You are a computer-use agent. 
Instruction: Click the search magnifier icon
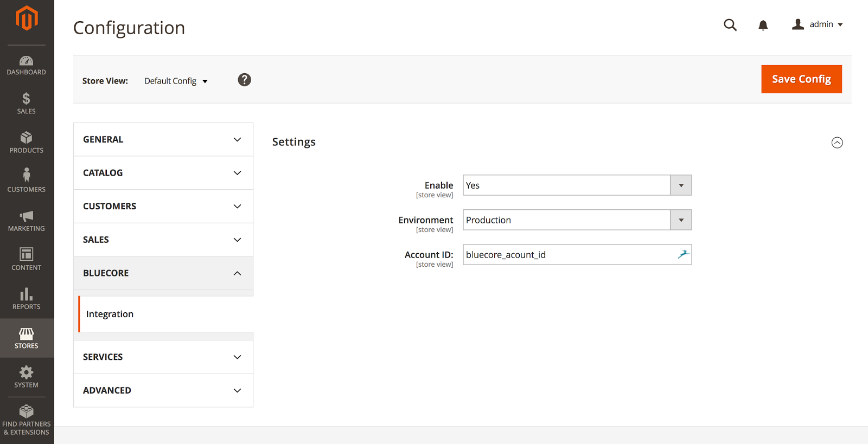(x=730, y=25)
